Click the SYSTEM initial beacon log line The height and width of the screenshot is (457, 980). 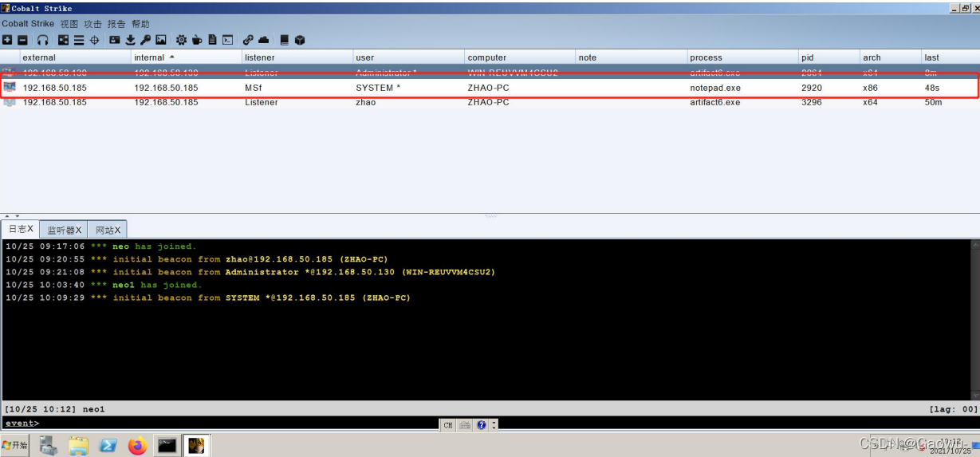tap(207, 297)
